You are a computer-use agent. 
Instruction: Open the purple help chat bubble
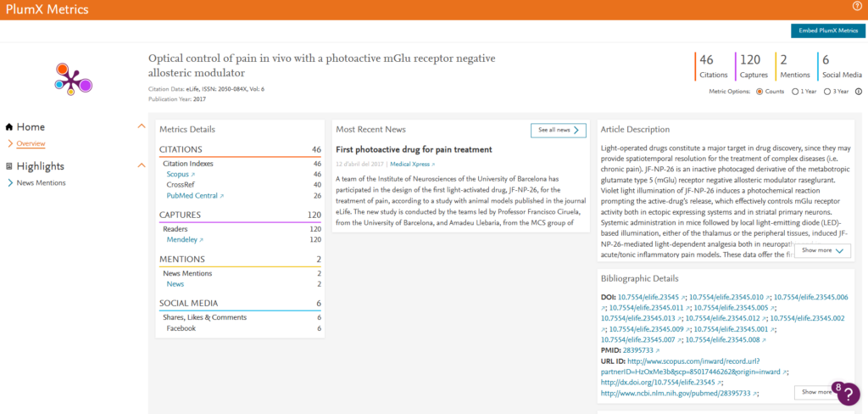pos(848,394)
